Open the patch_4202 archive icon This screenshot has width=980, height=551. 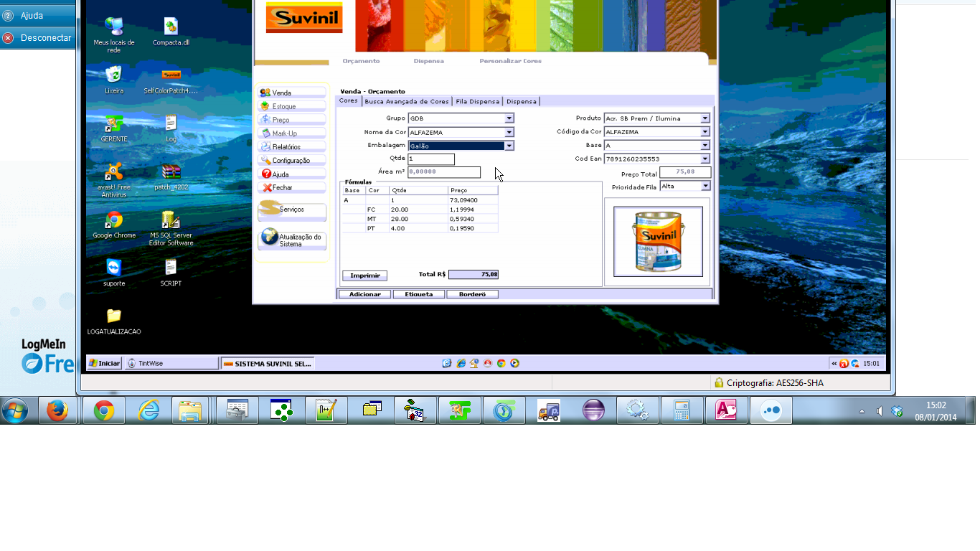[x=171, y=177]
